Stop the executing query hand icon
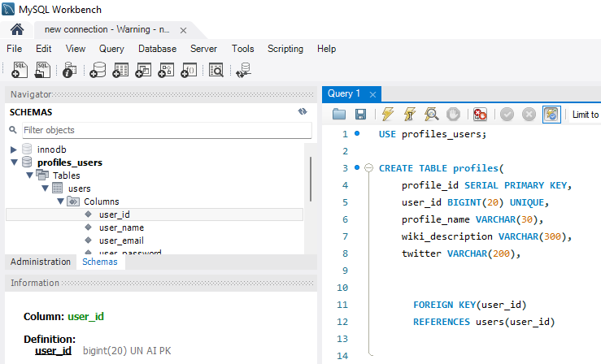The width and height of the screenshot is (601, 364). [x=453, y=114]
